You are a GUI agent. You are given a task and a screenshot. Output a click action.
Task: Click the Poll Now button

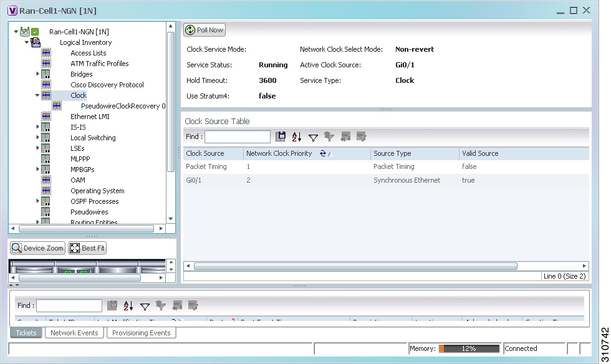[x=204, y=30]
